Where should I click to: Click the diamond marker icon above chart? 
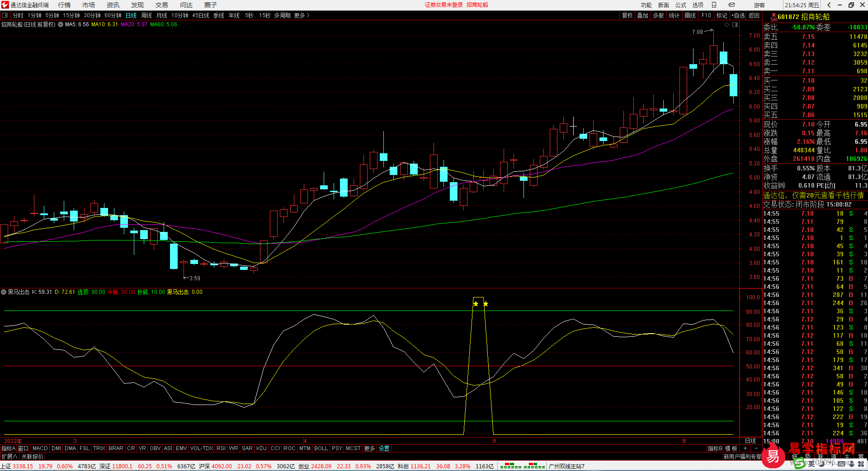(727, 24)
